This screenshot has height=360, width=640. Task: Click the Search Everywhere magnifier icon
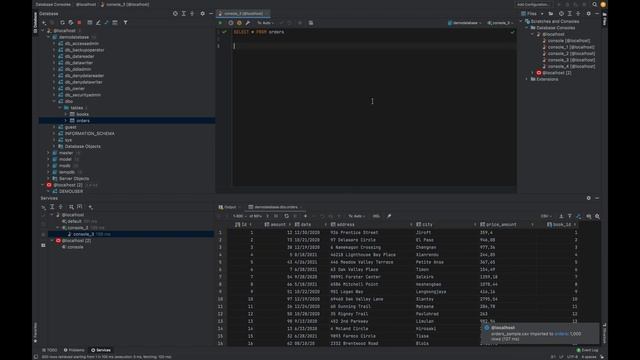[x=595, y=4]
